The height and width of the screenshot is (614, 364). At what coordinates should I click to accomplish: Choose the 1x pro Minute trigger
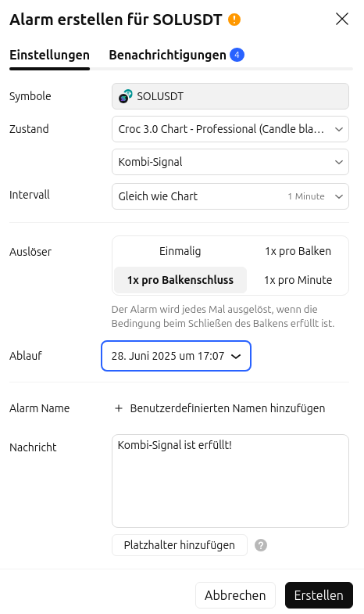point(298,280)
